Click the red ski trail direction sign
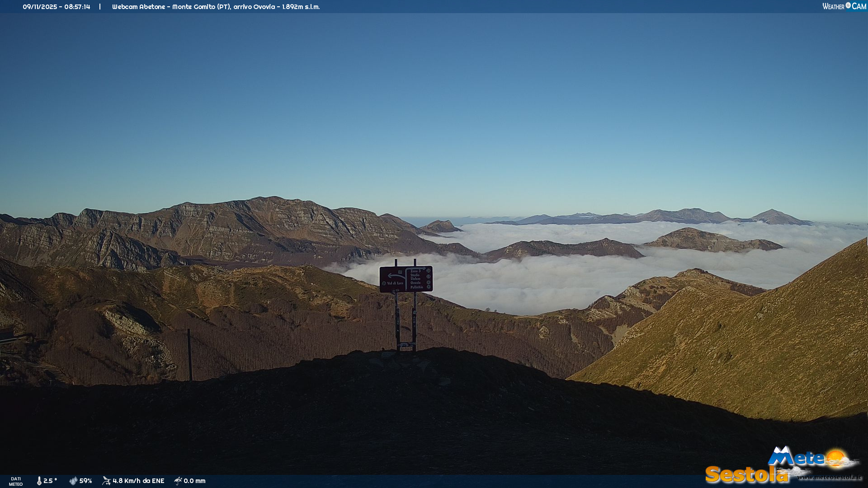 (406, 279)
